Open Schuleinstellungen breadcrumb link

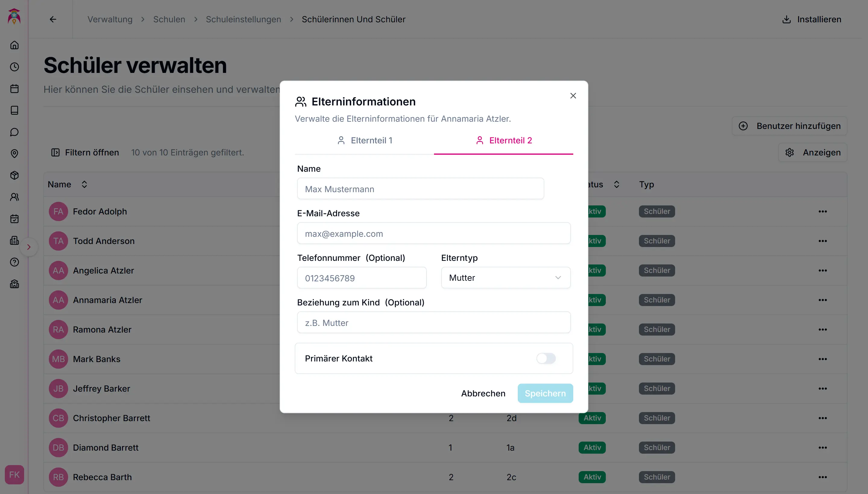click(x=244, y=19)
